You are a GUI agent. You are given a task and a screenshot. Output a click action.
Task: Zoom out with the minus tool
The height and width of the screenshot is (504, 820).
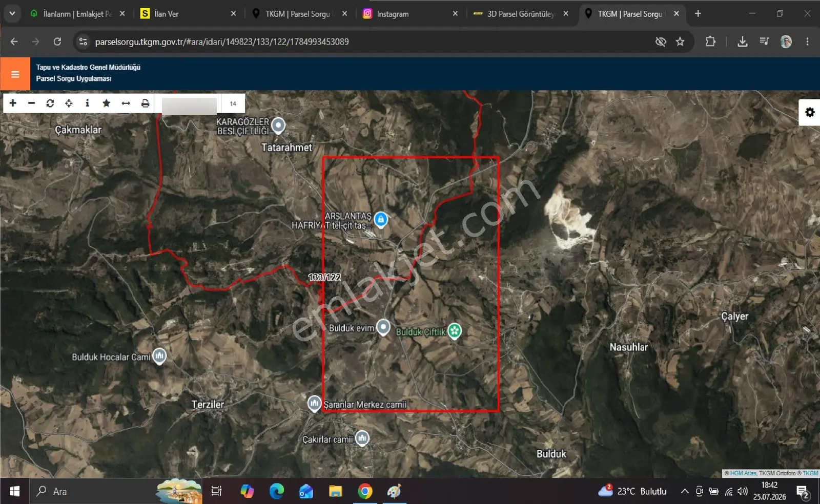(31, 103)
